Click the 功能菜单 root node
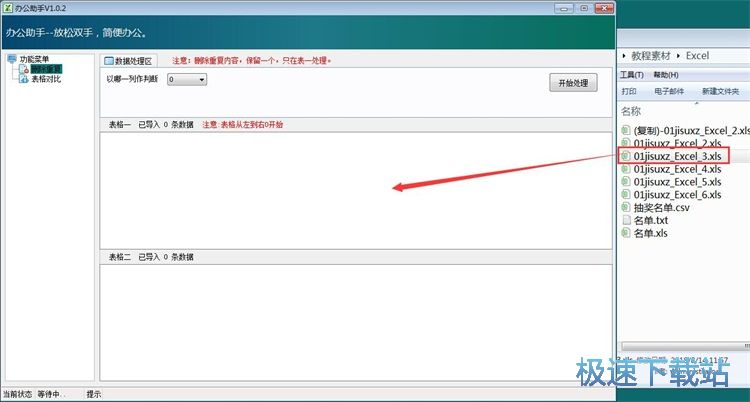This screenshot has width=750, height=402. (x=34, y=59)
